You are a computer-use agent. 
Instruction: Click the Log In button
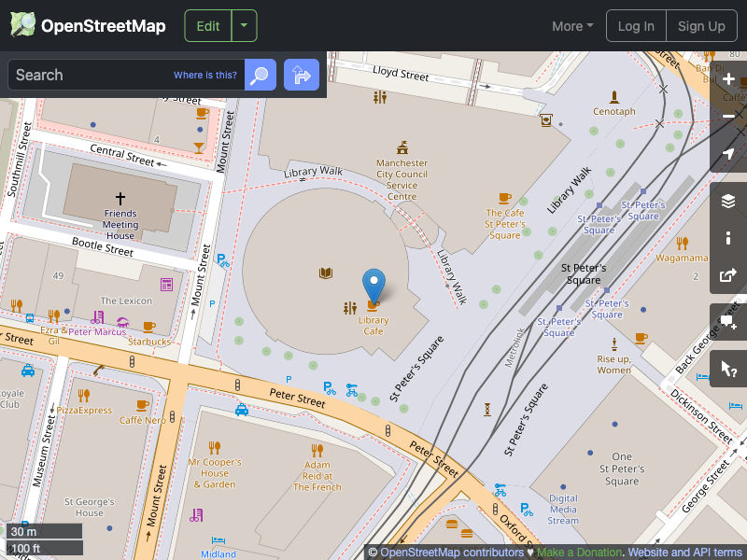[x=636, y=25]
